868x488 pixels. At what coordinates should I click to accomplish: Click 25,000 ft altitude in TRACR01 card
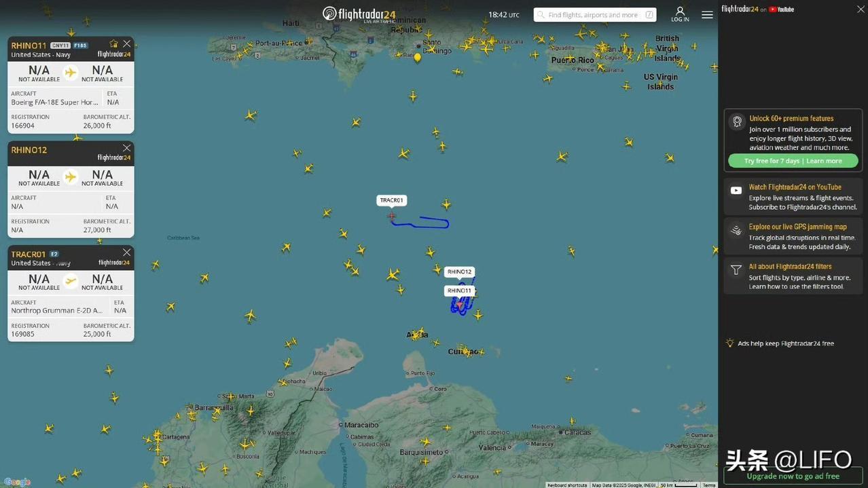click(97, 334)
